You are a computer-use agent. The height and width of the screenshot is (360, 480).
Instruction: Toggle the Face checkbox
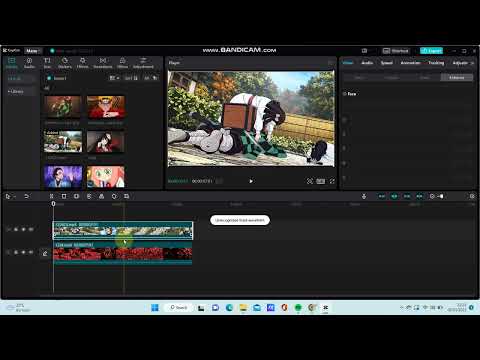345,94
